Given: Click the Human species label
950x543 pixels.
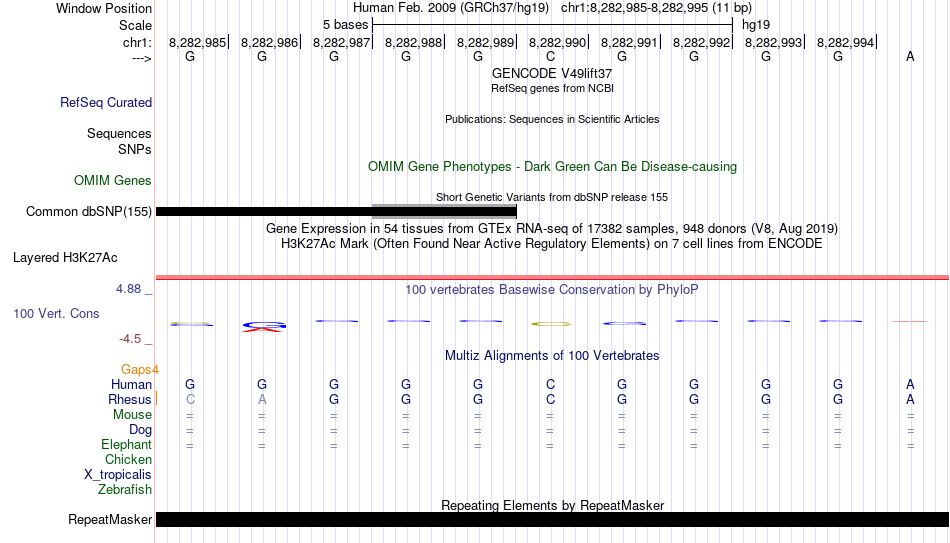Looking at the screenshot, I should pyautogui.click(x=131, y=385).
